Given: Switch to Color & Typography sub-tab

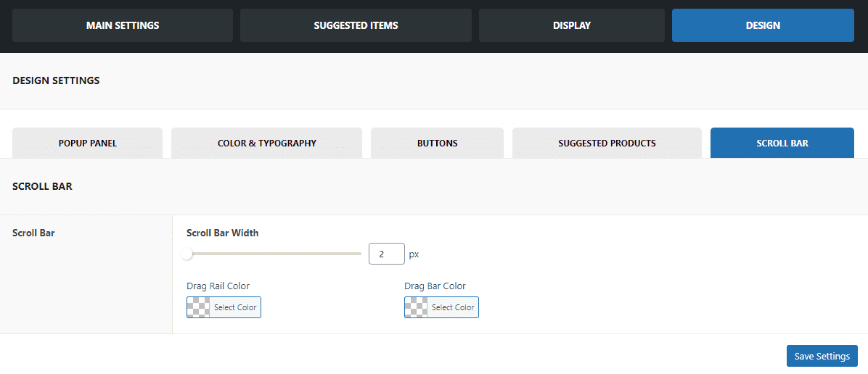Looking at the screenshot, I should 267,144.
